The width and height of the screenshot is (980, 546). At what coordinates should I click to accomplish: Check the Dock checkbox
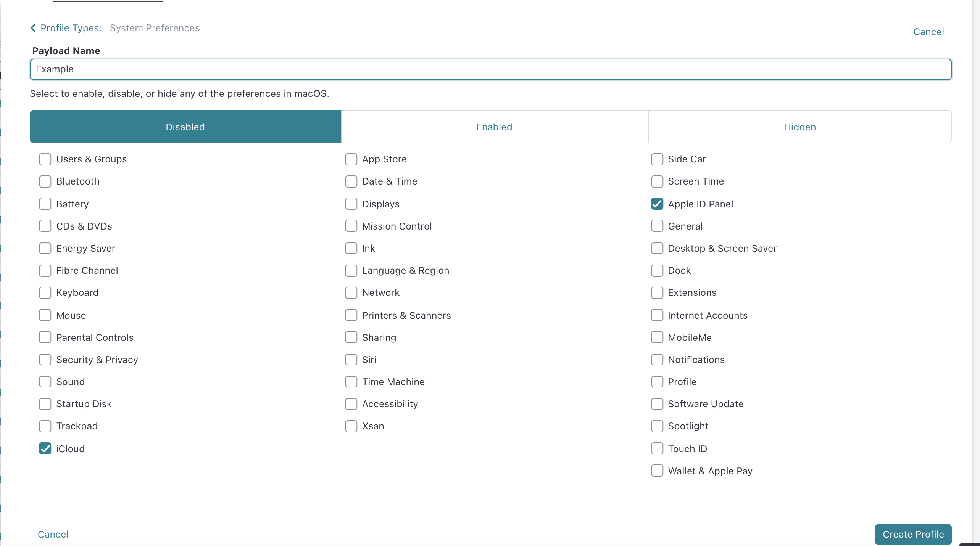click(x=657, y=271)
